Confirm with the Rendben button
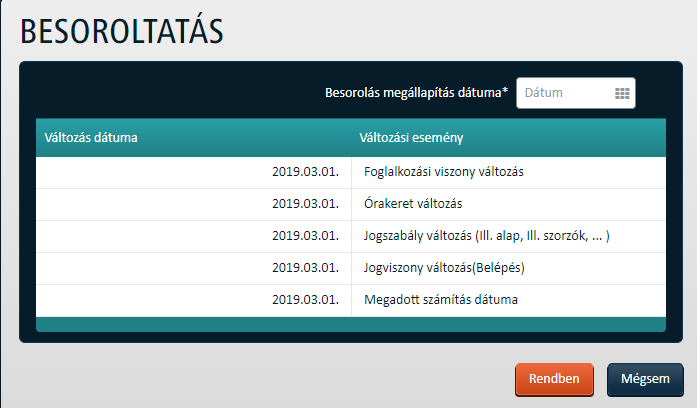697x408 pixels. pyautogui.click(x=554, y=379)
